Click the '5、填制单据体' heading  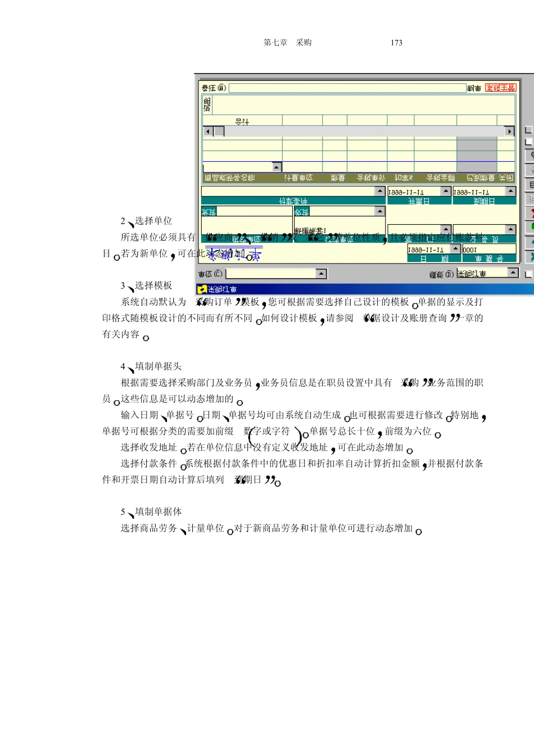click(x=151, y=512)
